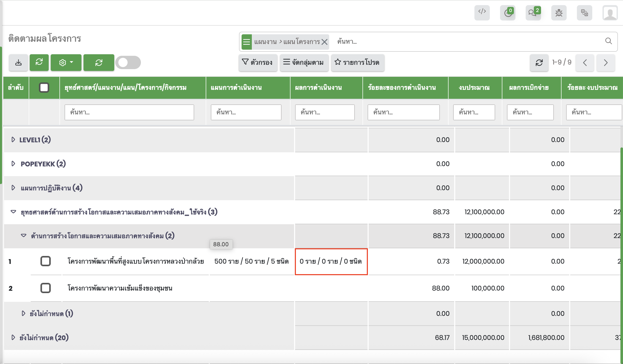The width and height of the screenshot is (623, 364).
Task: Click the refresh icon beside pager
Action: (539, 62)
